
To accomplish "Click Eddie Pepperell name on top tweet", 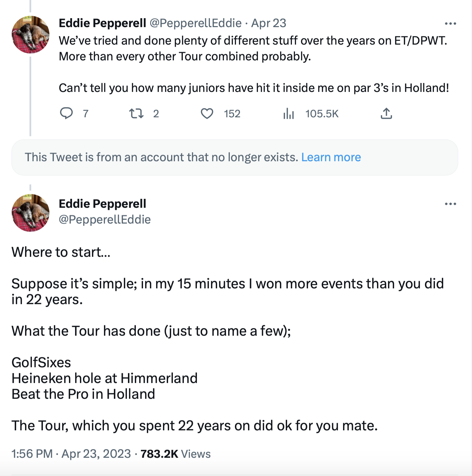I will pyautogui.click(x=102, y=23).
